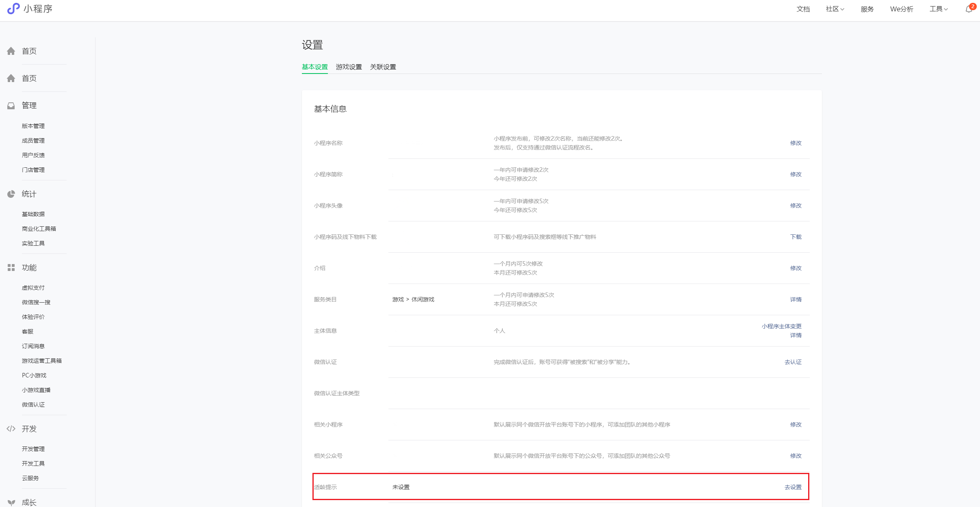Click 去认证 for 微信认证
This screenshot has width=980, height=507.
(793, 362)
